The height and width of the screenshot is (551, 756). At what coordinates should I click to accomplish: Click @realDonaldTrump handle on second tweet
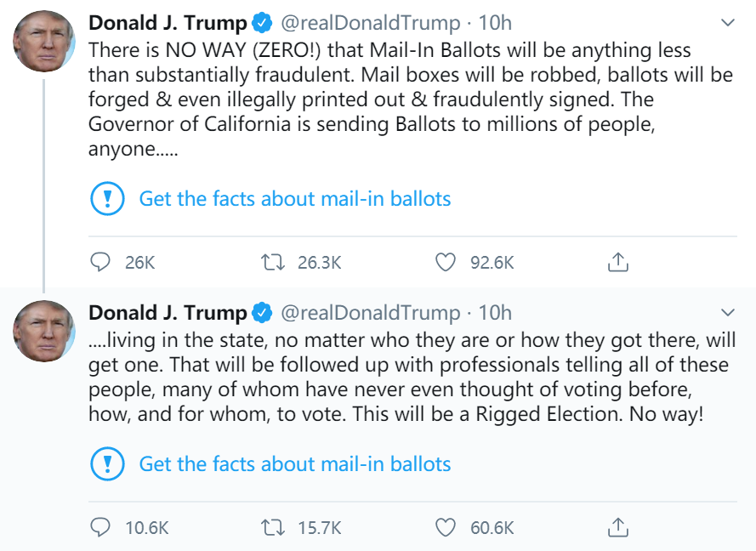[370, 313]
